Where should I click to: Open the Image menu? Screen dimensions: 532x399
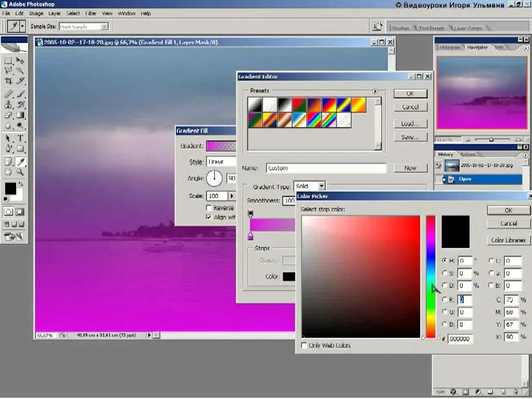pyautogui.click(x=36, y=13)
